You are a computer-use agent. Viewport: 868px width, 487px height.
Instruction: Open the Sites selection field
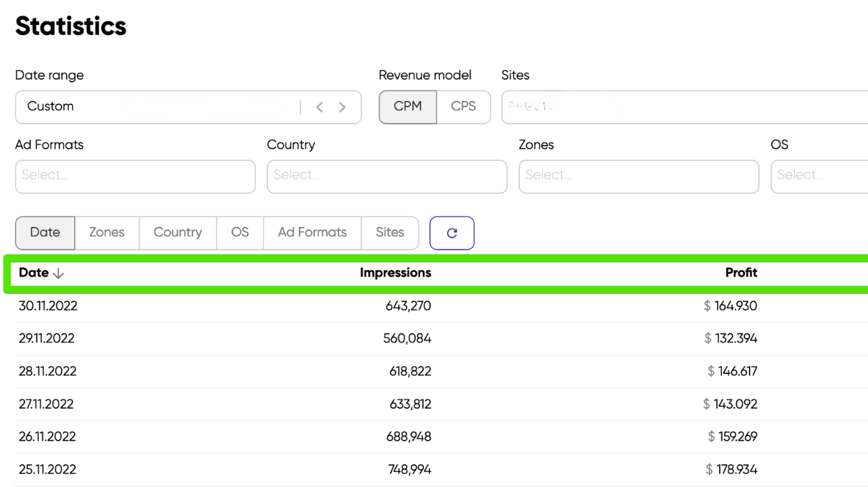pyautogui.click(x=684, y=107)
